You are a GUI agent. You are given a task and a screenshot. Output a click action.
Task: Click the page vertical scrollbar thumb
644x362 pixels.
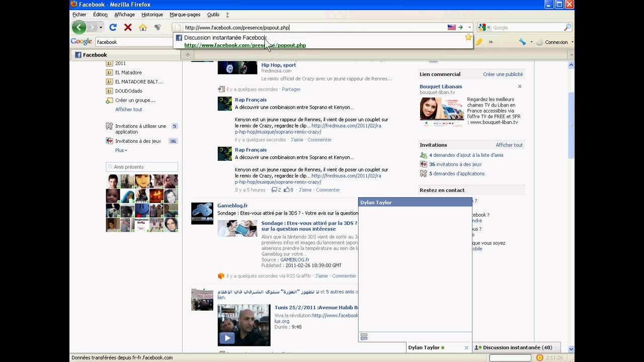tap(571, 125)
